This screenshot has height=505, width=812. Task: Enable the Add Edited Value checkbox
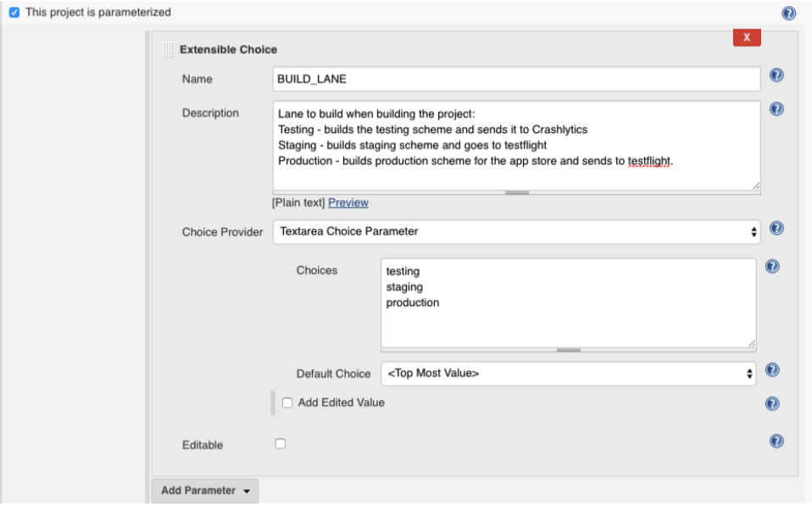click(287, 403)
